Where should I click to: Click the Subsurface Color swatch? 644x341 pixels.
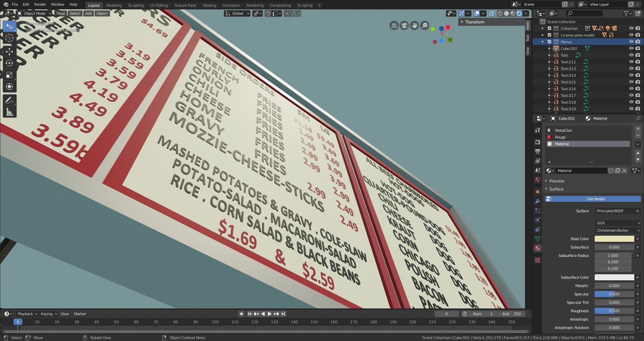tap(614, 277)
